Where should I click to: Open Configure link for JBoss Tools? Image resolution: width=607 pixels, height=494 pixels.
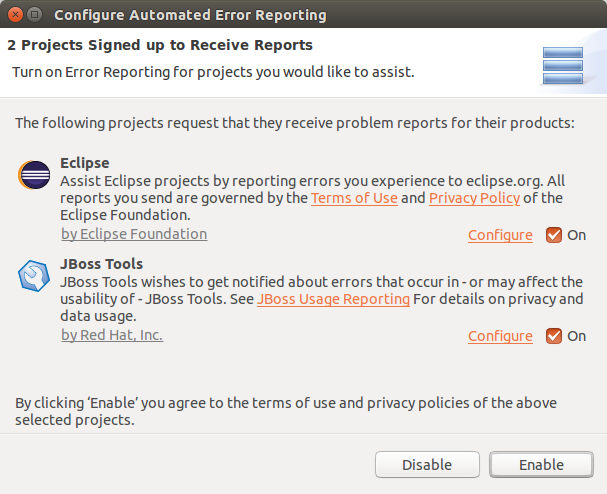pos(500,336)
